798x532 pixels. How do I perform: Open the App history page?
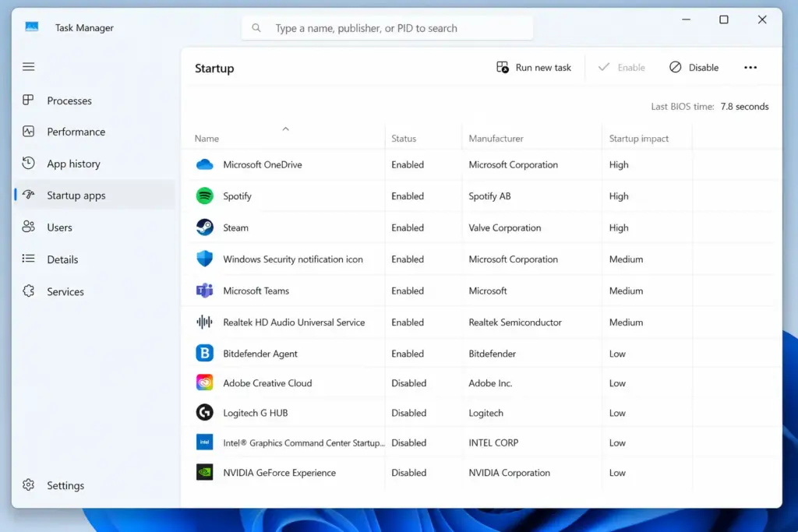click(x=74, y=164)
